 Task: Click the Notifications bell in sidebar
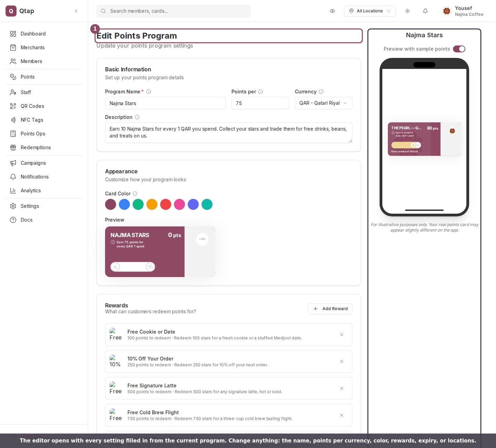click(13, 177)
